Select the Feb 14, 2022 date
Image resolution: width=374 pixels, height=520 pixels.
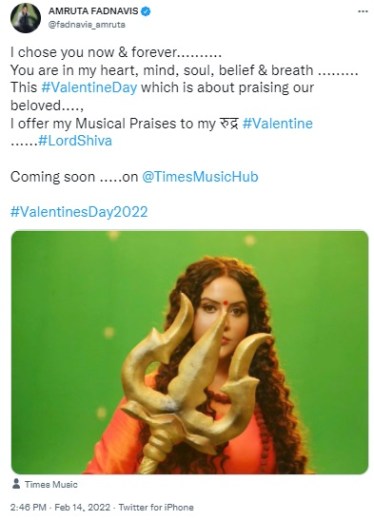click(x=82, y=508)
